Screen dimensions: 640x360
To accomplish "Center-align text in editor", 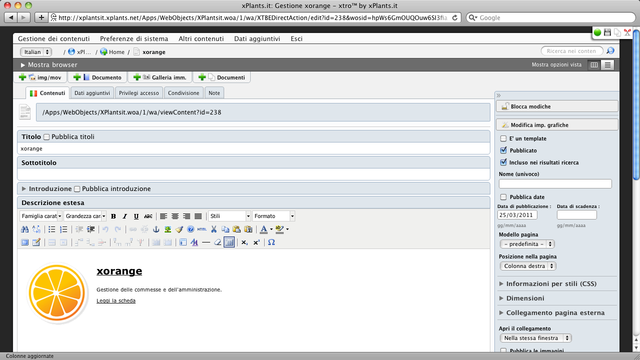I will click(175, 216).
